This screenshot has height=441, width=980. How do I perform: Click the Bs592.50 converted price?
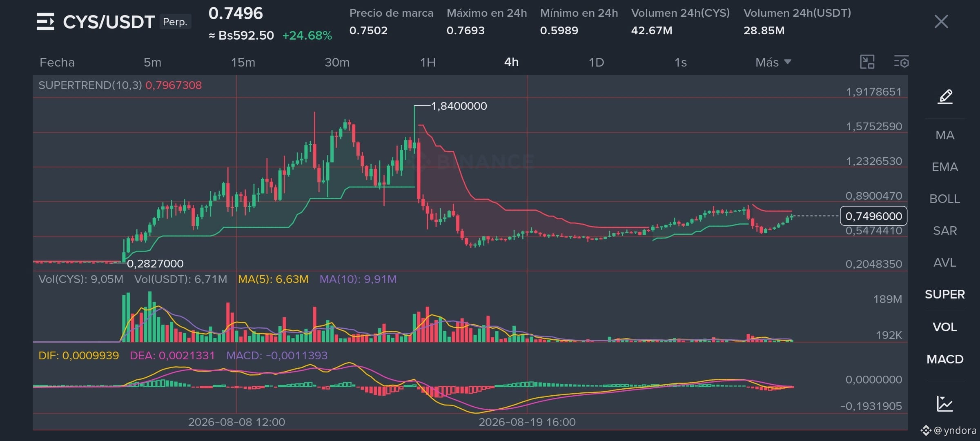(x=241, y=36)
